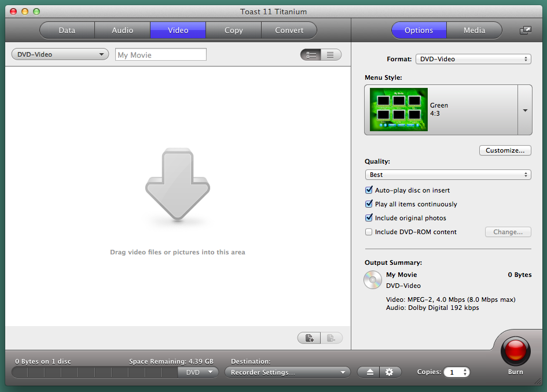
Task: Disable Auto-play disc on insert
Action: click(x=369, y=190)
